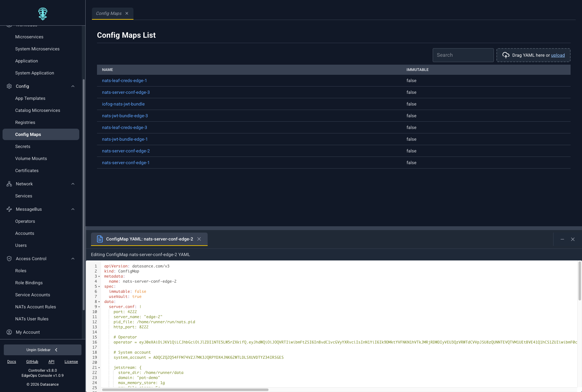Open config map iofog-nats-jwt-bundle

123,104
